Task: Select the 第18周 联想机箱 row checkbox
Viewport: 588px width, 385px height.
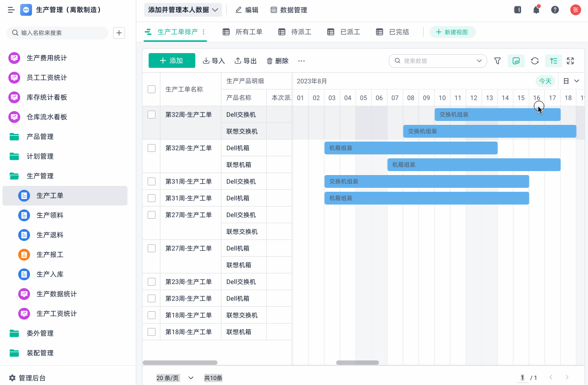Action: pyautogui.click(x=152, y=332)
